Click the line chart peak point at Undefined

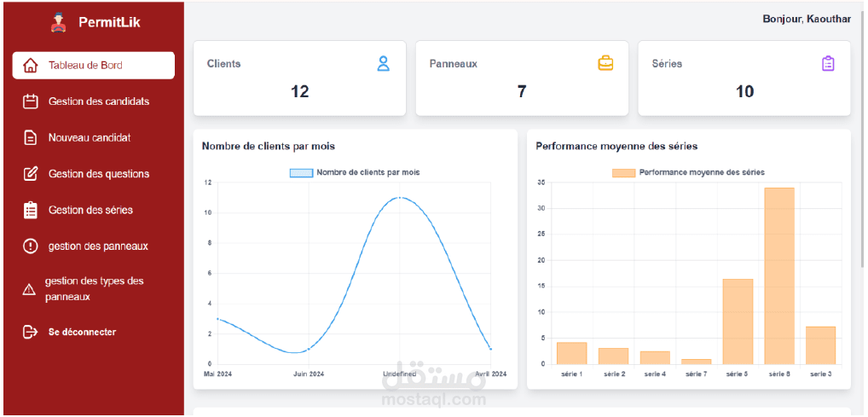tap(400, 198)
